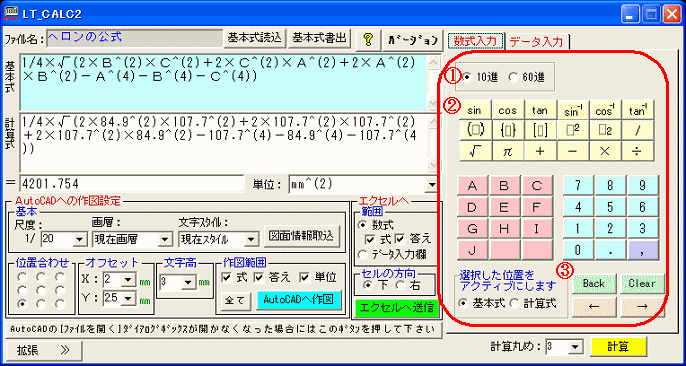Switch to the データ入力 tab
The image size is (686, 366).
pyautogui.click(x=536, y=41)
